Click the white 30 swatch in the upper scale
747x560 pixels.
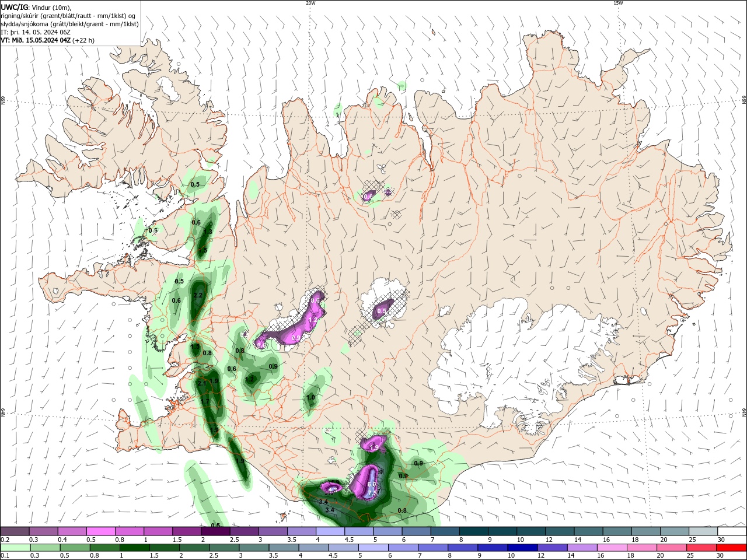(731, 531)
